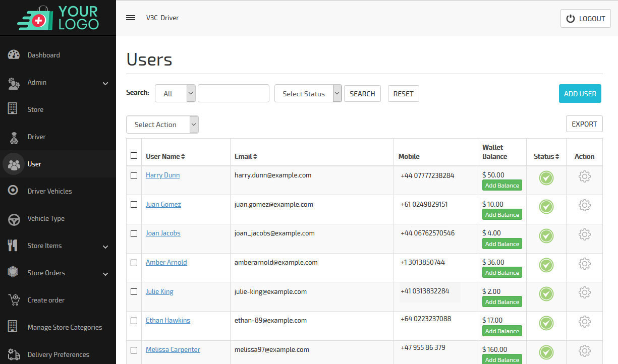Click the Dashboard gauge icon in sidebar

14,55
